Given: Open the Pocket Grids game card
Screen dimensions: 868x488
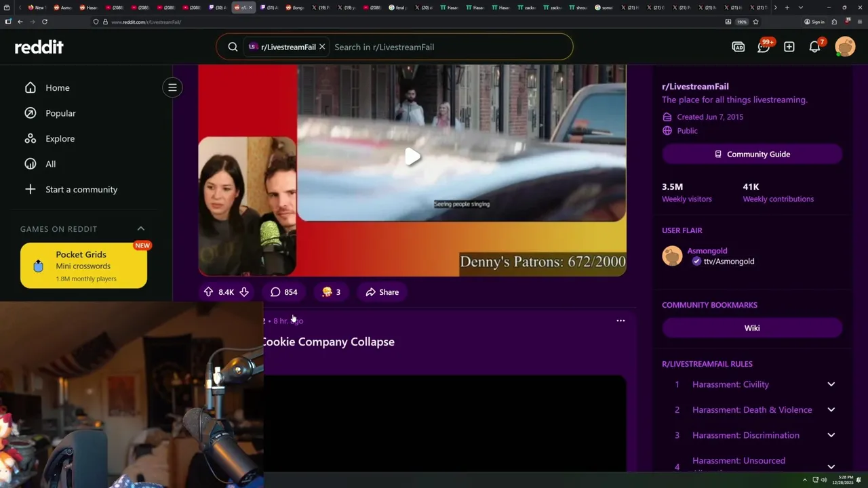Looking at the screenshot, I should pyautogui.click(x=83, y=266).
